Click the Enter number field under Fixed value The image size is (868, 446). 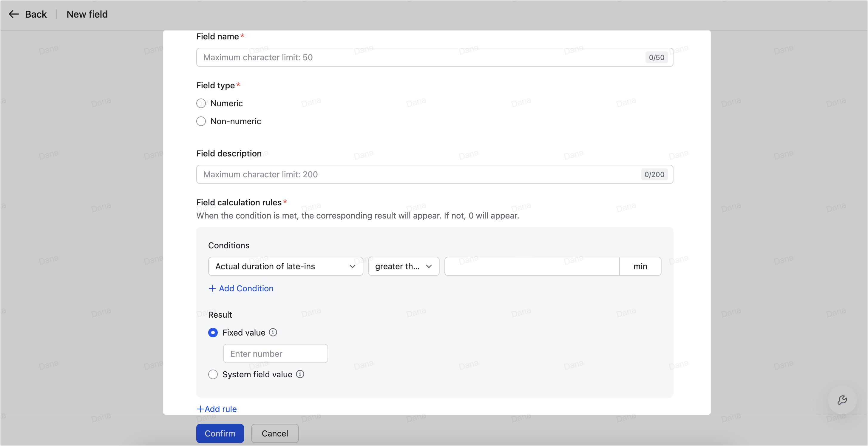[x=275, y=353]
